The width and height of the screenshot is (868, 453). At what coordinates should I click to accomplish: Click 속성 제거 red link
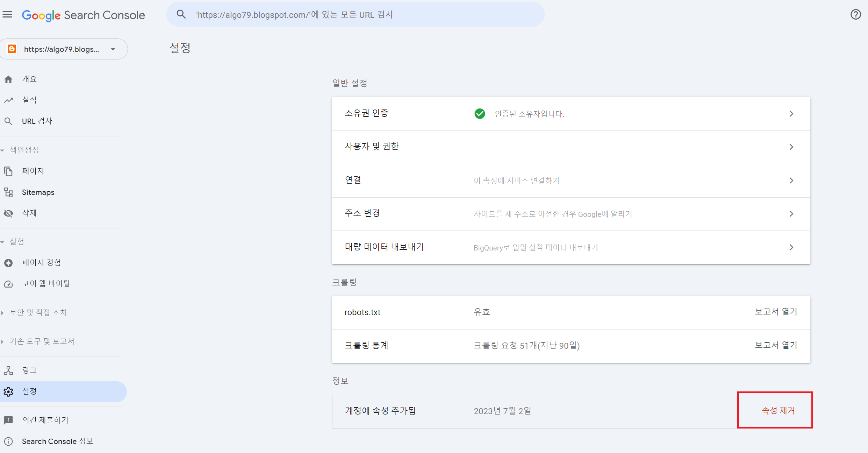[x=778, y=411]
